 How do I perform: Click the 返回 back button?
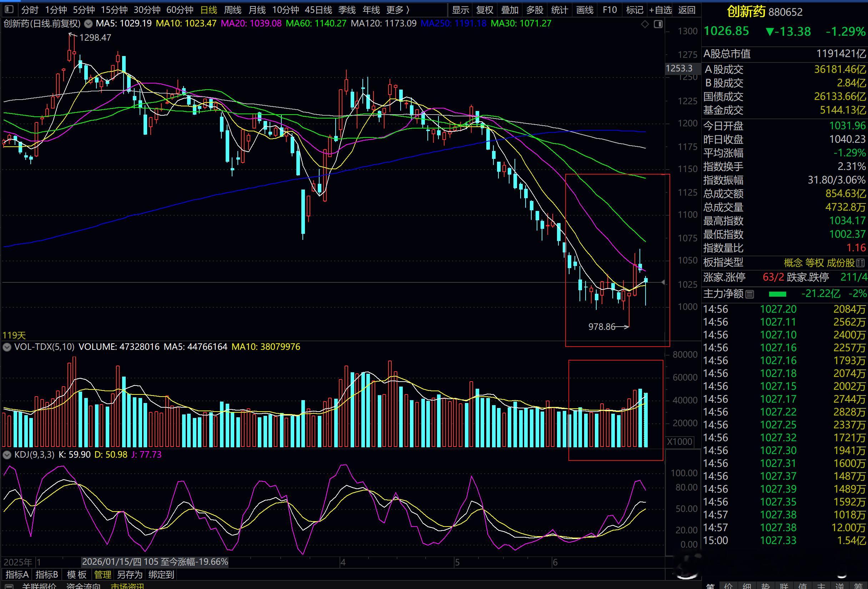click(x=687, y=10)
